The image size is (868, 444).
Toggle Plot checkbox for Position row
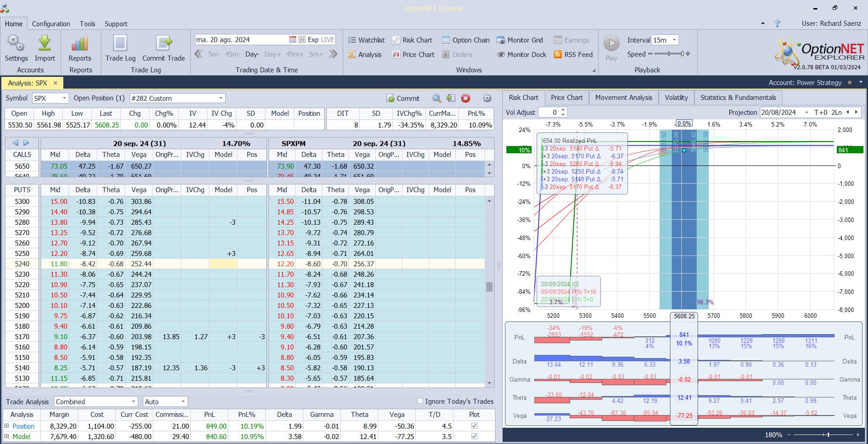[474, 426]
